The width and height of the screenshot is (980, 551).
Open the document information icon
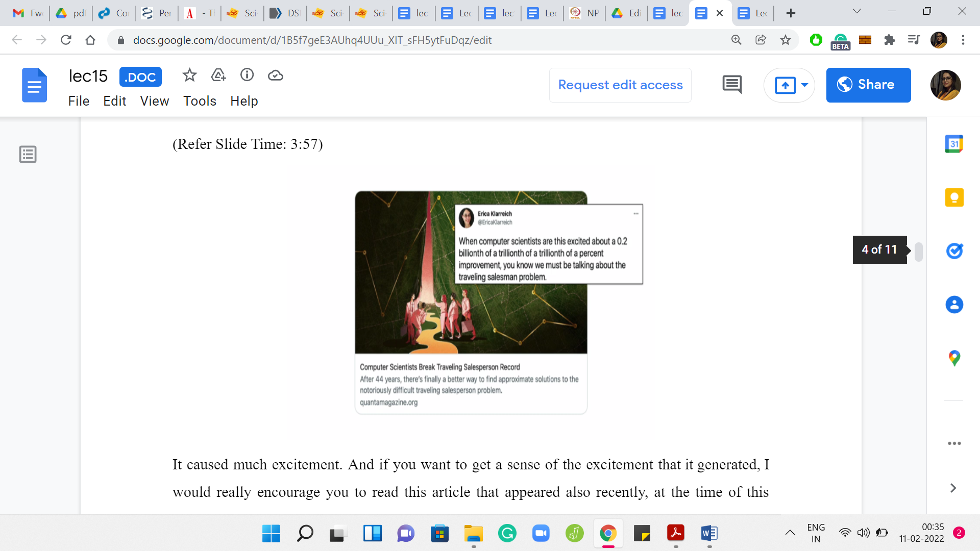pos(247,76)
